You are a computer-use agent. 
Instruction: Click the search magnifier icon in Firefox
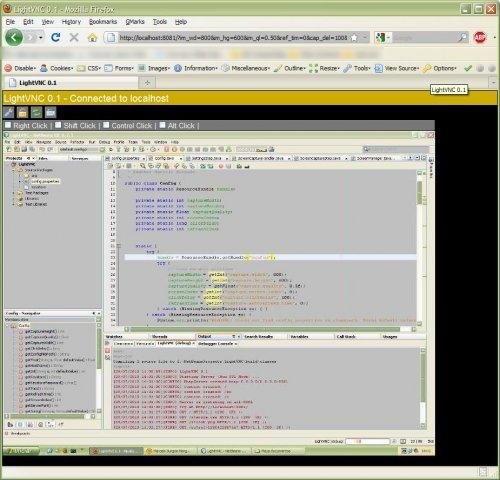(462, 38)
